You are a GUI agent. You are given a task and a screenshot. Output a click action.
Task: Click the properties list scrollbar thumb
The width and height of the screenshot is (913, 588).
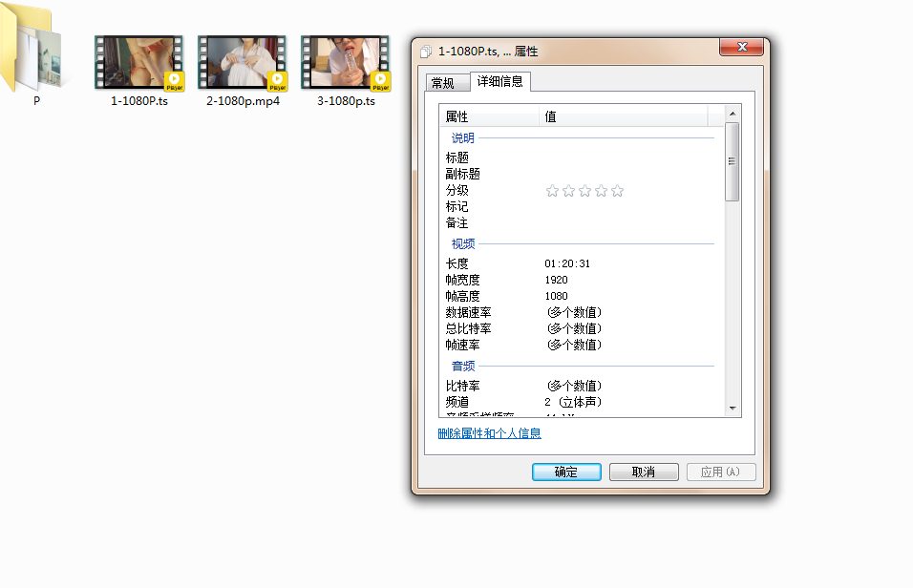point(733,162)
